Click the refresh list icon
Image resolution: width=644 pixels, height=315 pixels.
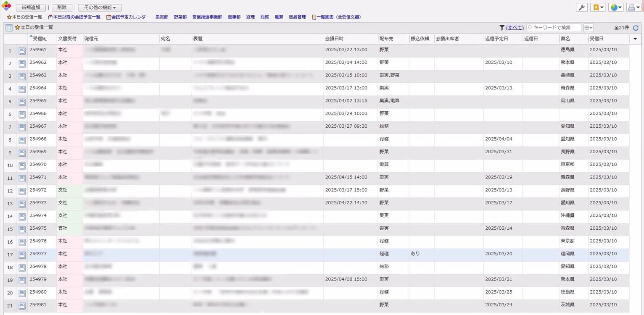(636, 28)
